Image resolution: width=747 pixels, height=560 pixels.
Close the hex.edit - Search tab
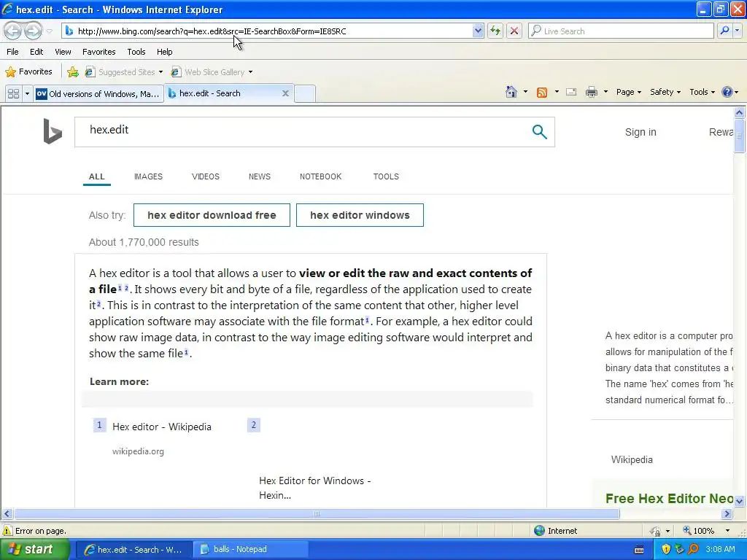(x=285, y=93)
